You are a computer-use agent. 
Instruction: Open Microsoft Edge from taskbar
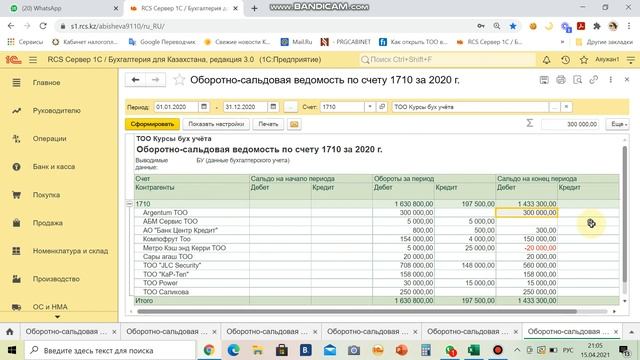(233, 350)
